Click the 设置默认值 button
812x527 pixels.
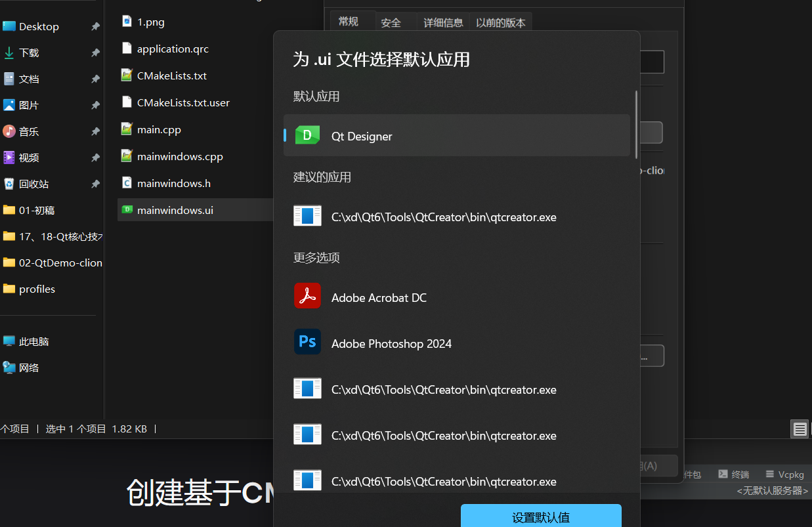(541, 516)
